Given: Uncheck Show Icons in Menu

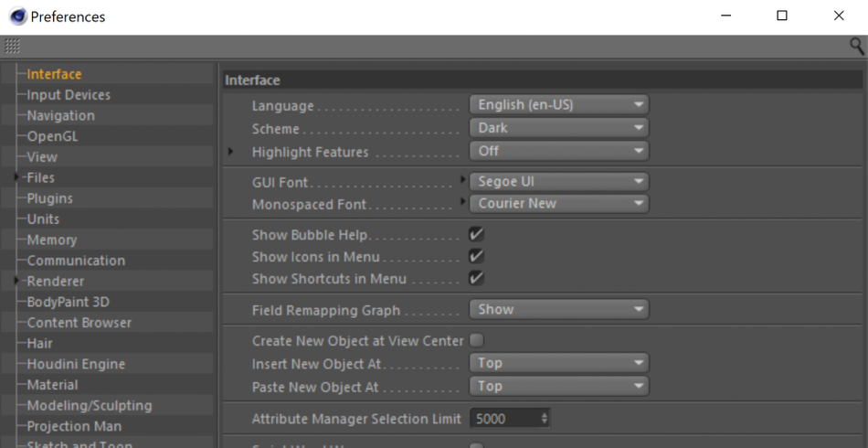Looking at the screenshot, I should [476, 256].
